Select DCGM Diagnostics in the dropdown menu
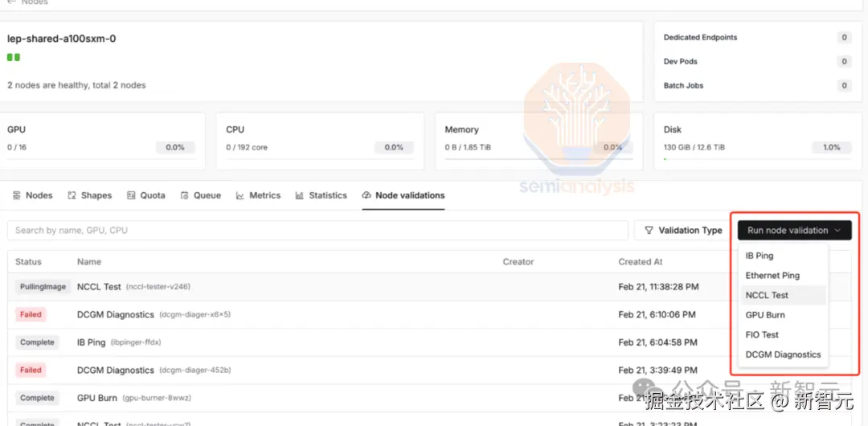This screenshot has width=868, height=426. (783, 354)
